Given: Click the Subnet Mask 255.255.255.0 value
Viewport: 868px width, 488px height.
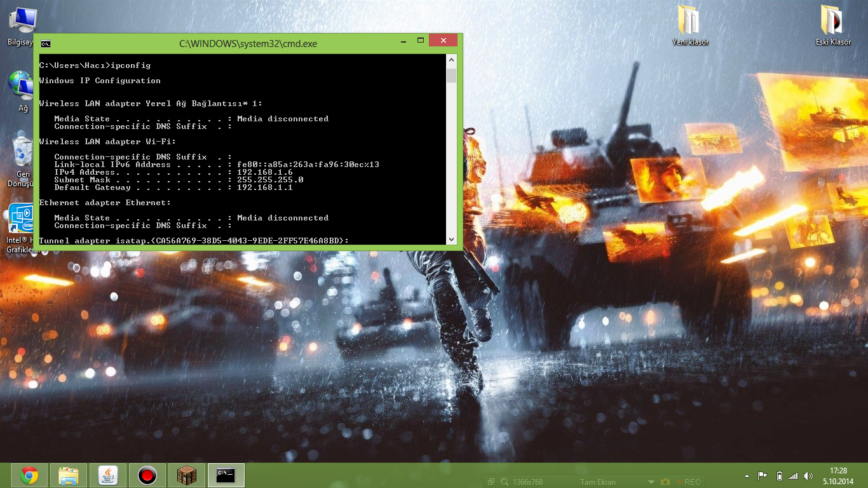Looking at the screenshot, I should [270, 180].
